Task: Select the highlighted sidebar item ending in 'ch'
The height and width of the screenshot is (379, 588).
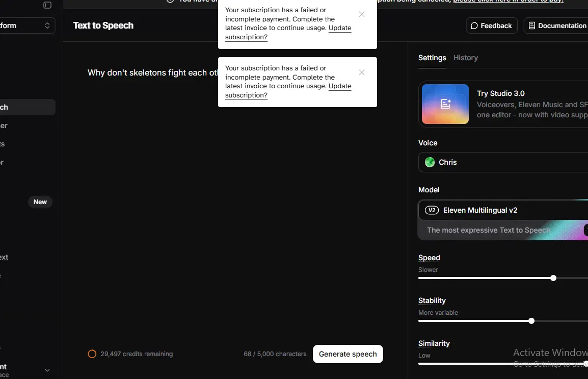Action: [x=28, y=107]
